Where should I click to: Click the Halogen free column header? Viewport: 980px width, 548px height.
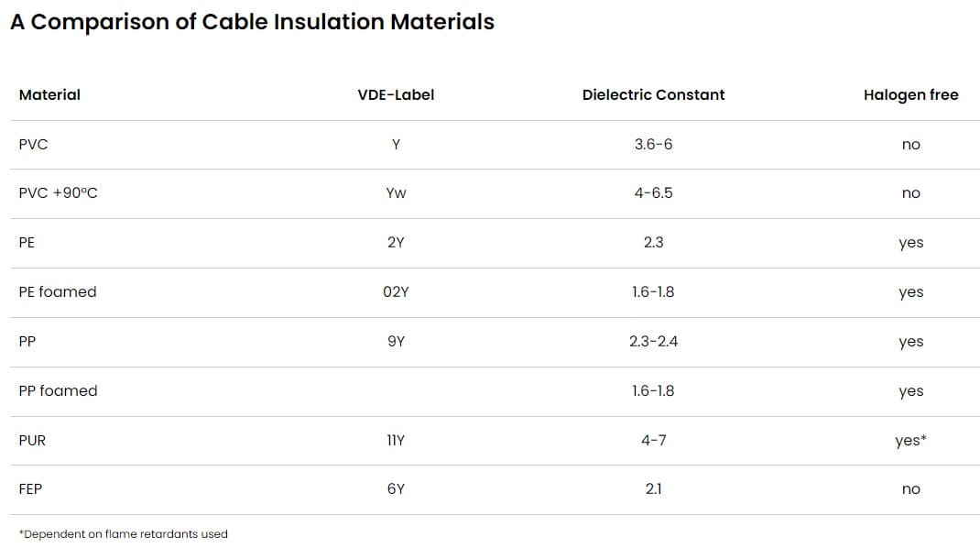pos(910,94)
